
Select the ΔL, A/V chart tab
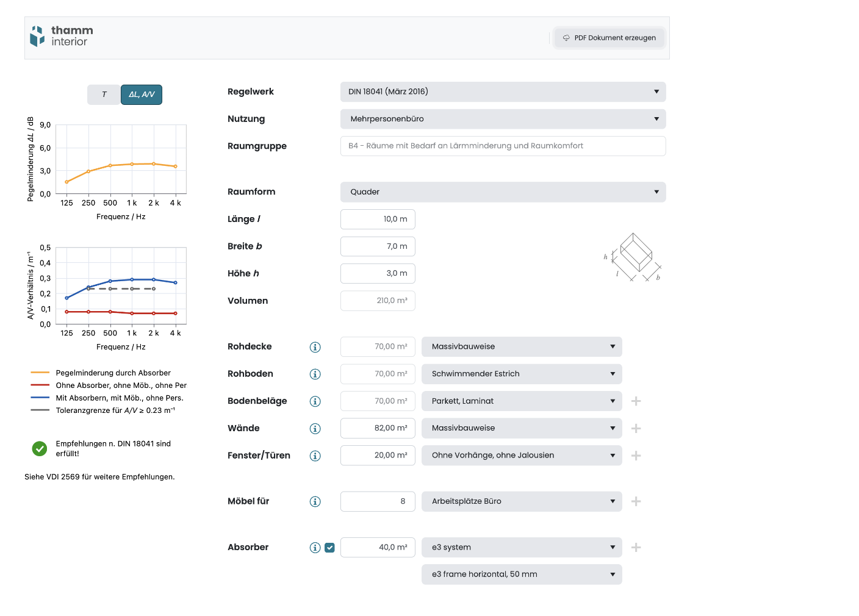(142, 95)
